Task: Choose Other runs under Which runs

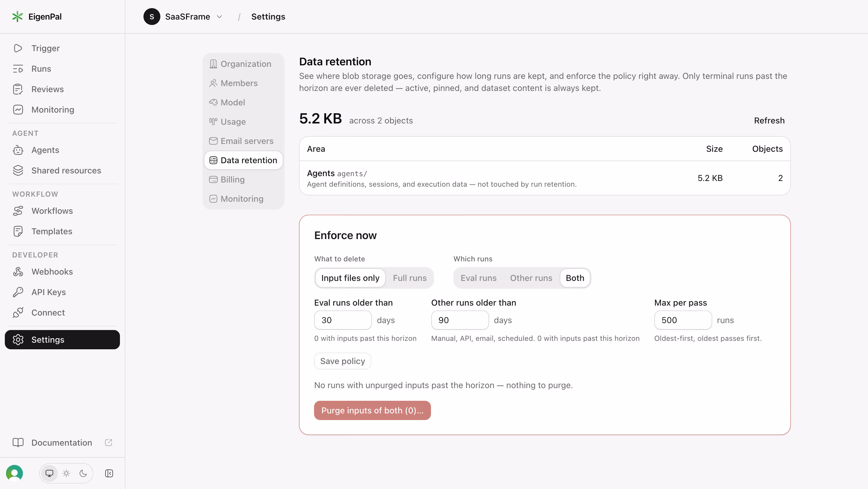Action: (x=531, y=278)
